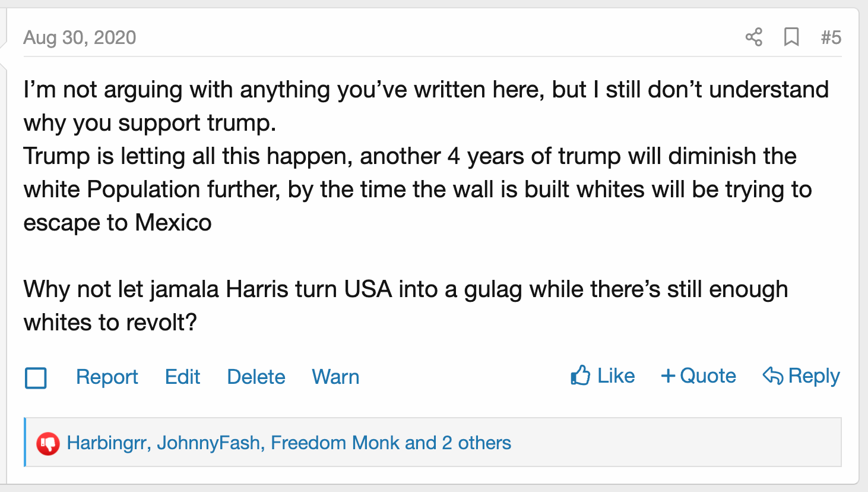Click the Aug 30, 2020 date link
The height and width of the screenshot is (492, 868).
[80, 37]
